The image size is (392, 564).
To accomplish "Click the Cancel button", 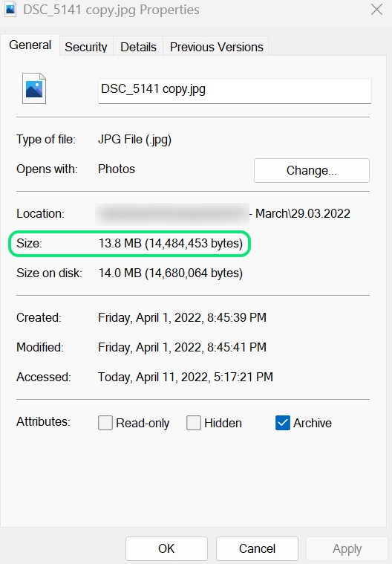I will [257, 548].
